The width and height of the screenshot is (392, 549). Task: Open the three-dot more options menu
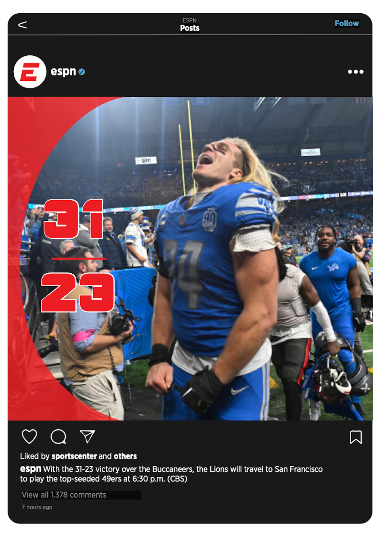click(x=356, y=72)
